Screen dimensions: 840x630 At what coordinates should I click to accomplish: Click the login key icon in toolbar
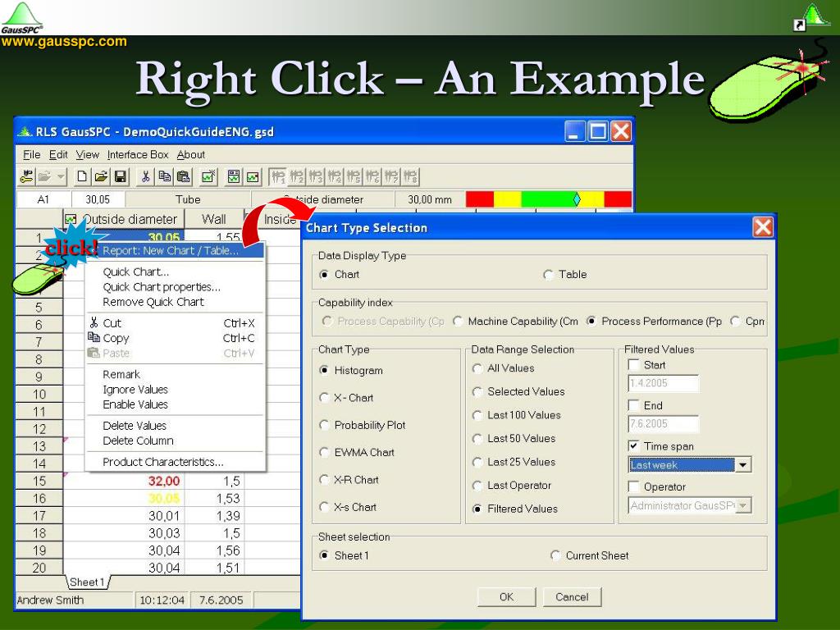[x=26, y=176]
